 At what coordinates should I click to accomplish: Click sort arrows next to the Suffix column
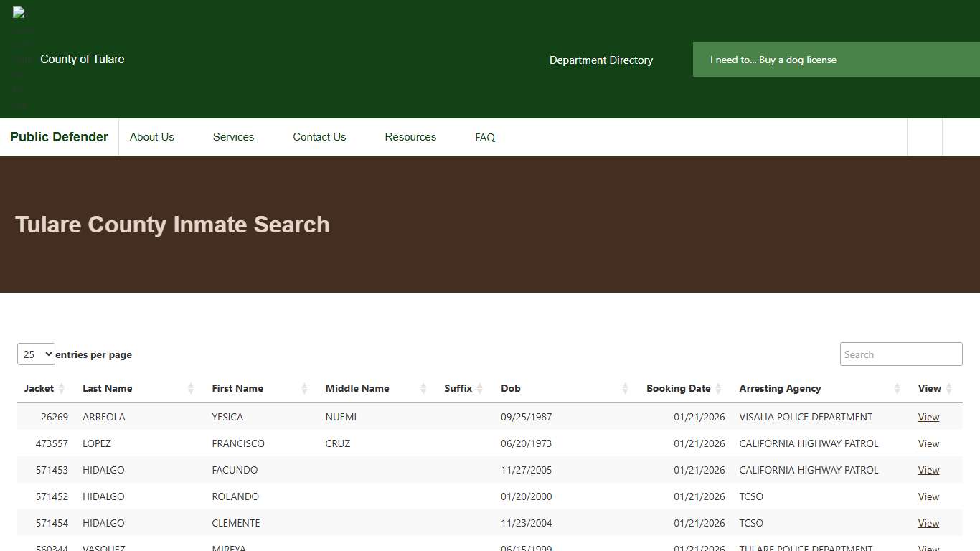click(478, 388)
